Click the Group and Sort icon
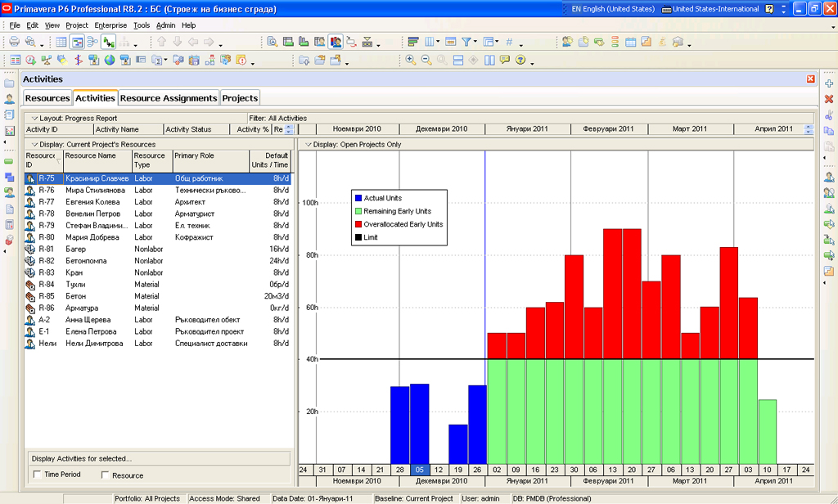Image resolution: width=838 pixels, height=504 pixels. (x=488, y=42)
